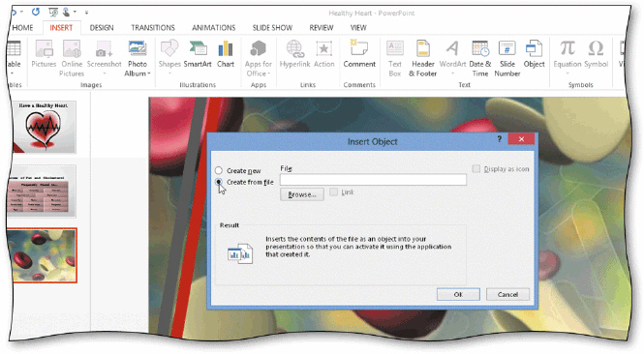644x354 pixels.
Task: Click the touch mode icon in quick access
Action: (67, 12)
